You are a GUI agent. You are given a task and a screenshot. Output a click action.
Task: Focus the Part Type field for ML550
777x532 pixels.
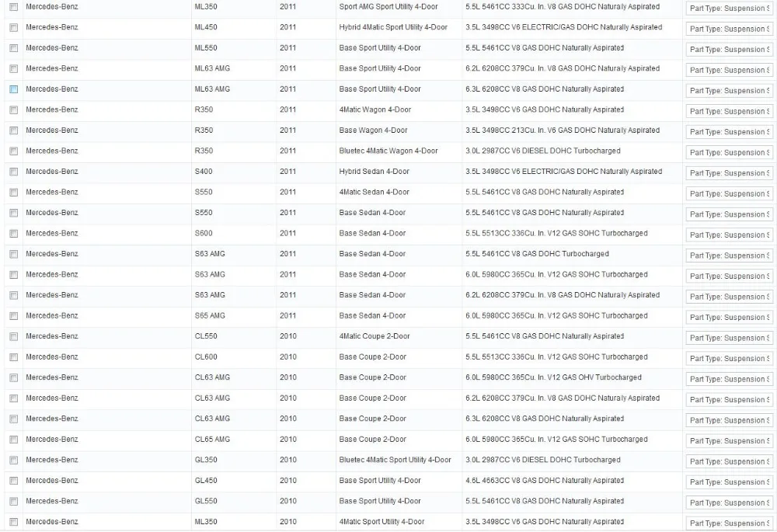point(730,50)
